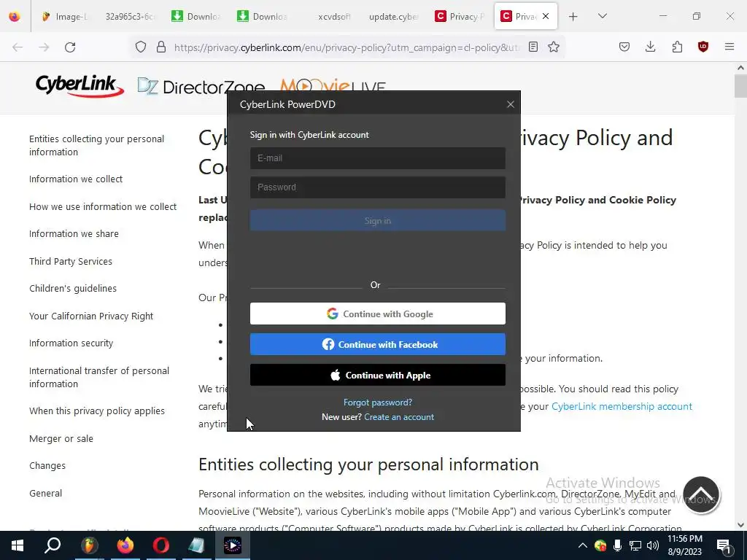Jump to Merger or sale section
747x560 pixels.
tap(61, 438)
